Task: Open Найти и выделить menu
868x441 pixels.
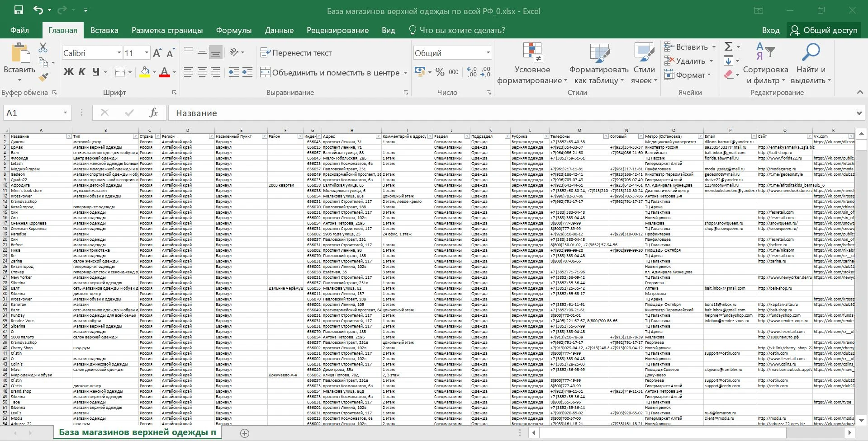Action: [811, 63]
